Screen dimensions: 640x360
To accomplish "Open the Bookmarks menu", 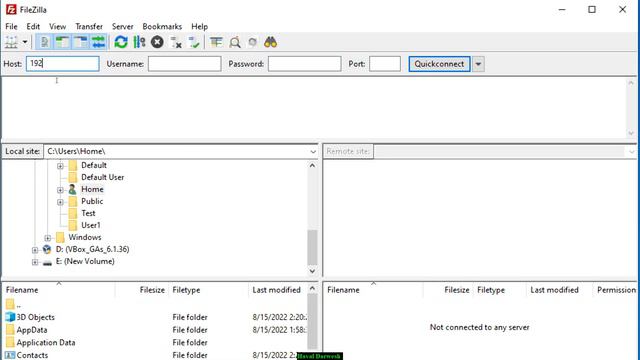I will (162, 27).
